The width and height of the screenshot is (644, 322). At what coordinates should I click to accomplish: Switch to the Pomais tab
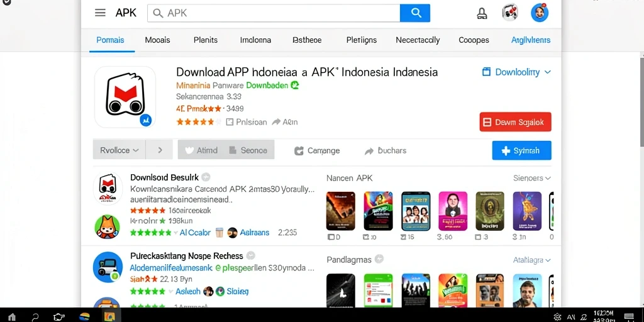click(x=110, y=40)
